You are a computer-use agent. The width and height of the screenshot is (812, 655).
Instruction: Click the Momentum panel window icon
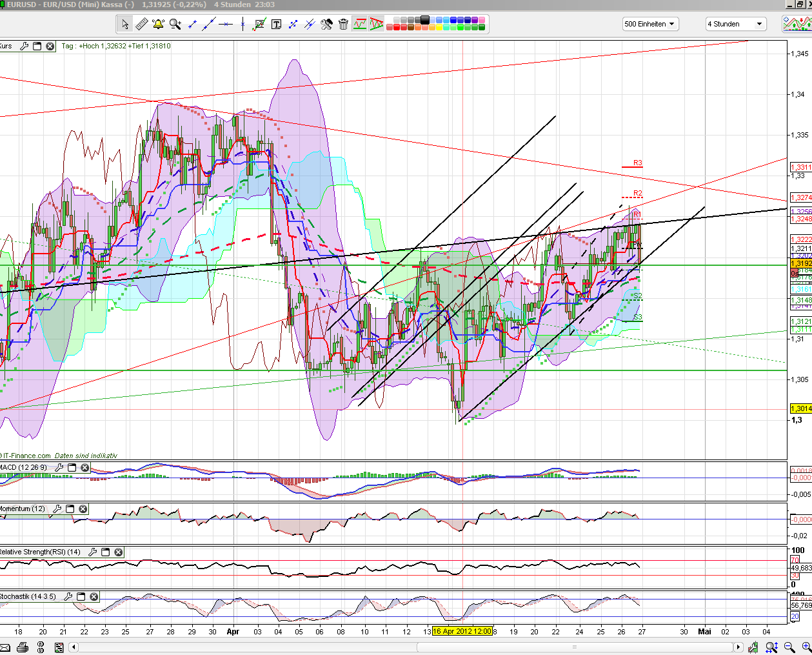coord(70,509)
